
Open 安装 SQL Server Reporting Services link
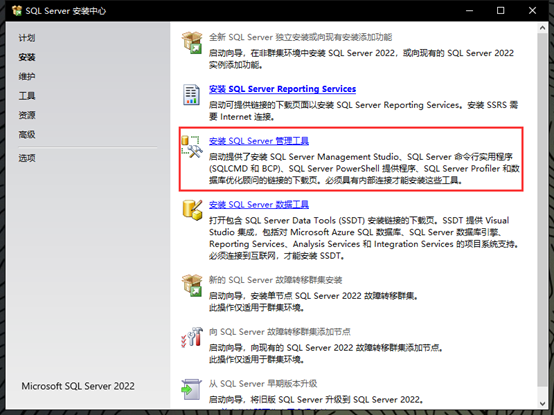point(282,89)
